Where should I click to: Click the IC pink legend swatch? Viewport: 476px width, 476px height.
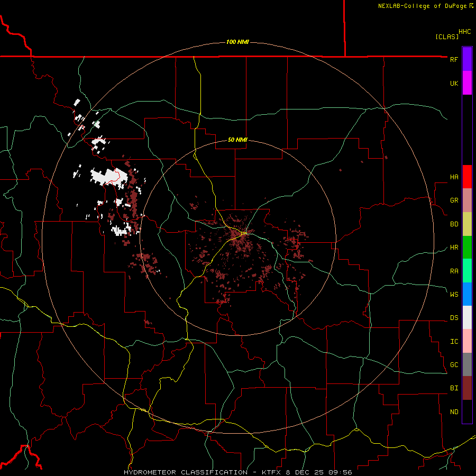467,341
